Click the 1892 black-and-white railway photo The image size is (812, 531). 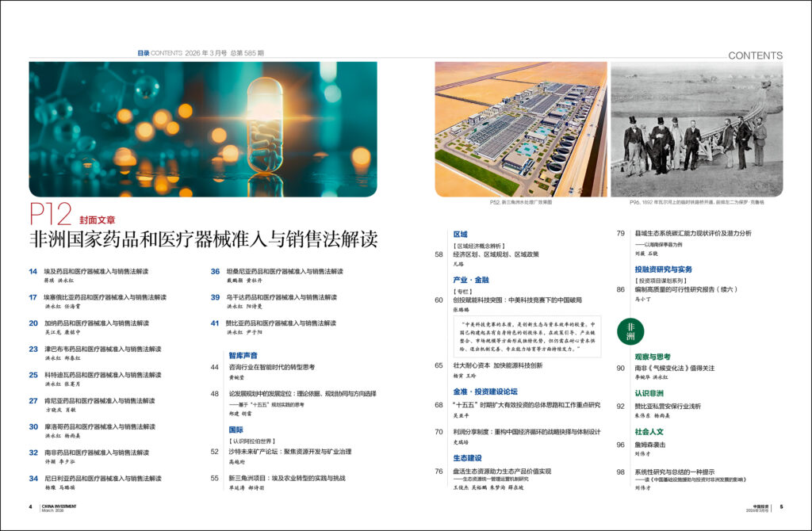[696, 129]
